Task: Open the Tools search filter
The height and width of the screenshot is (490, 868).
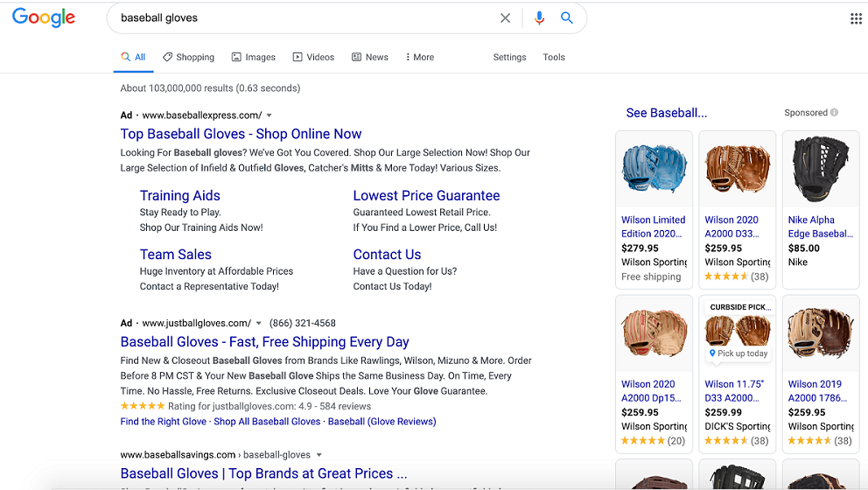Action: pyautogui.click(x=554, y=57)
